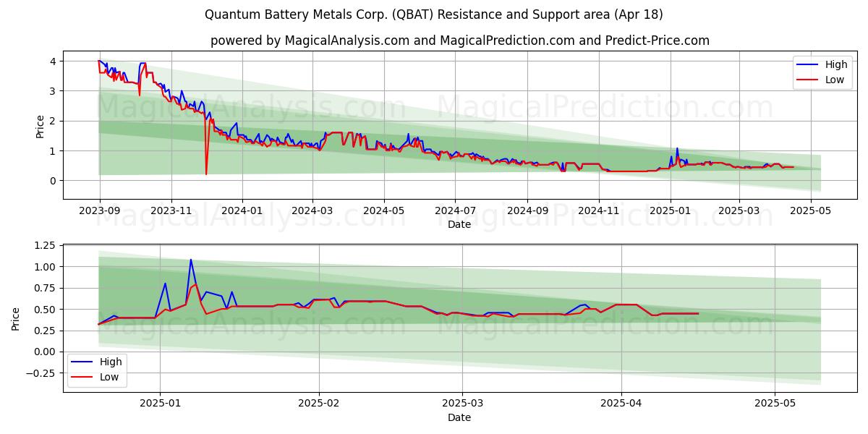Click the '2023-09' tick label
The image size is (868, 434).
point(100,210)
